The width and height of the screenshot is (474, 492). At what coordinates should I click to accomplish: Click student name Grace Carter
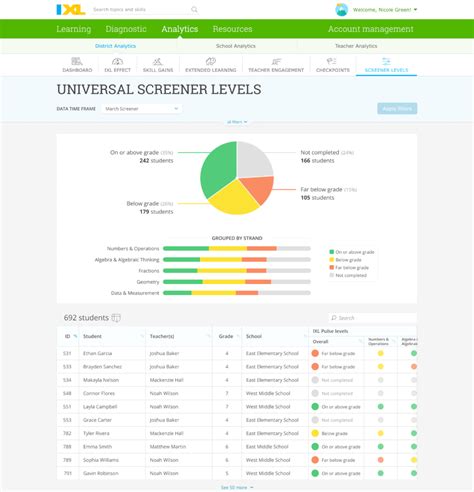click(x=97, y=420)
